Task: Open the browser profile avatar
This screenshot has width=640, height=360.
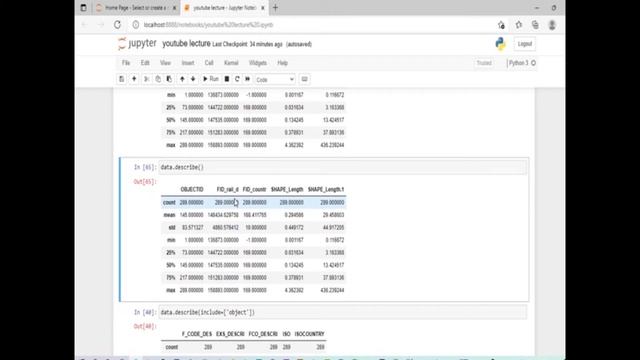Action: pos(552,25)
